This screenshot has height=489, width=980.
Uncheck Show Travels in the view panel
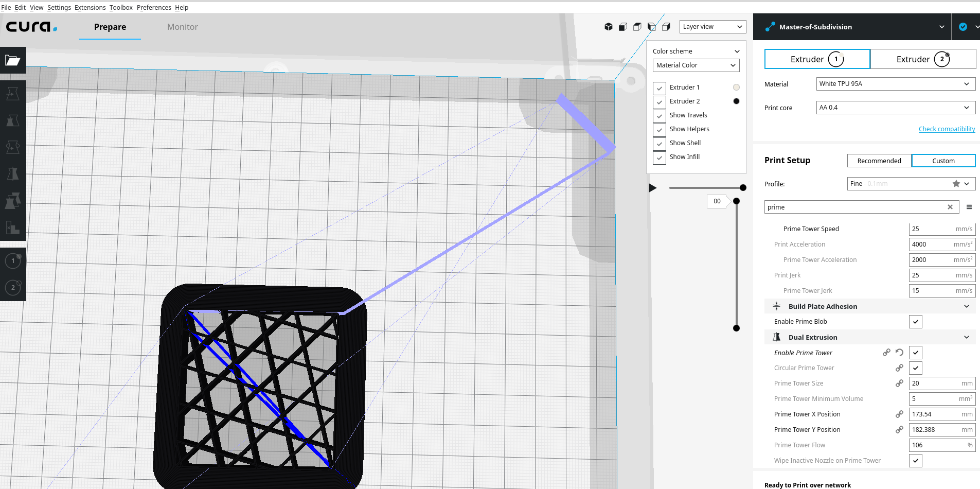[x=659, y=116]
